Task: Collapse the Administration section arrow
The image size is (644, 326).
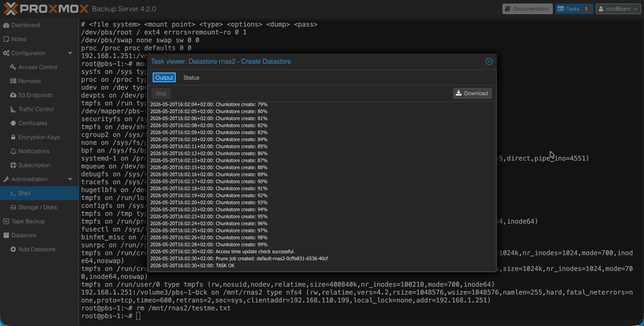Action: tap(70, 179)
